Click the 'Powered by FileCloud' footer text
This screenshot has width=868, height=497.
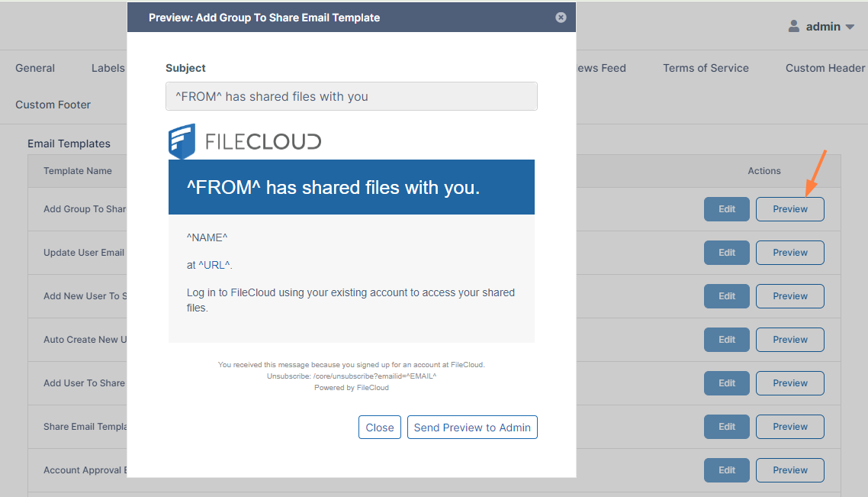pos(352,388)
